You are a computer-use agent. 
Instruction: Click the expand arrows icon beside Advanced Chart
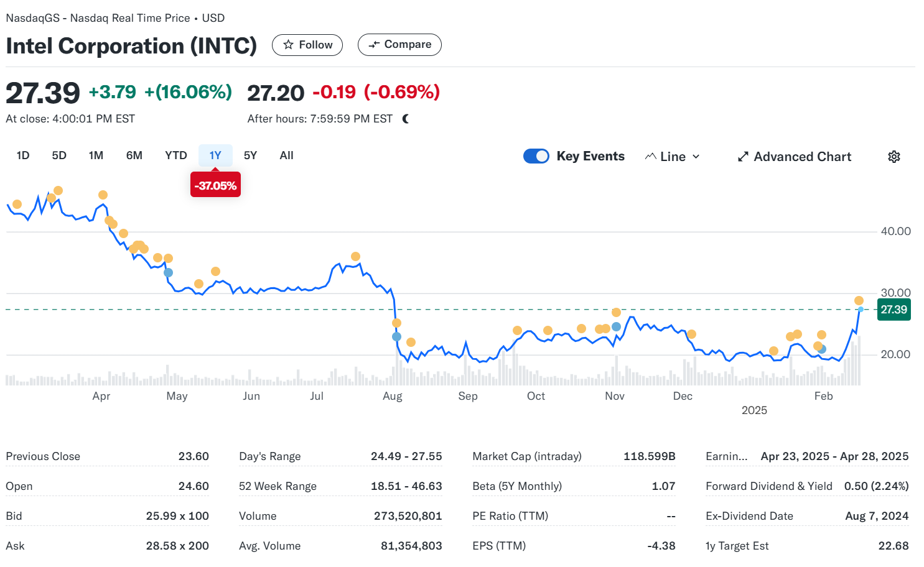743,157
